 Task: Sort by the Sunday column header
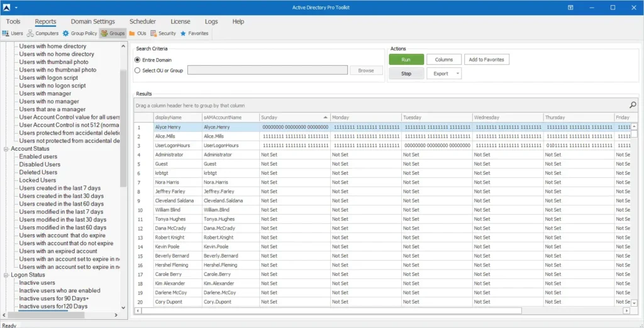coord(295,118)
